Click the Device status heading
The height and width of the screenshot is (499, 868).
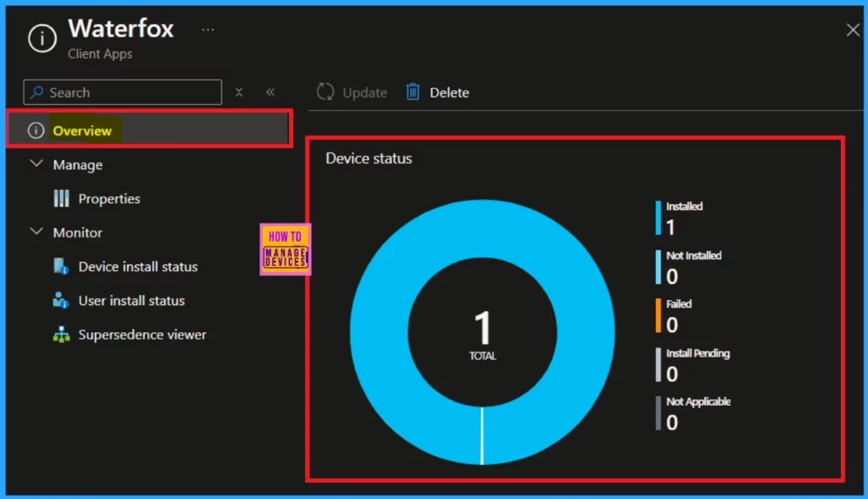[369, 158]
